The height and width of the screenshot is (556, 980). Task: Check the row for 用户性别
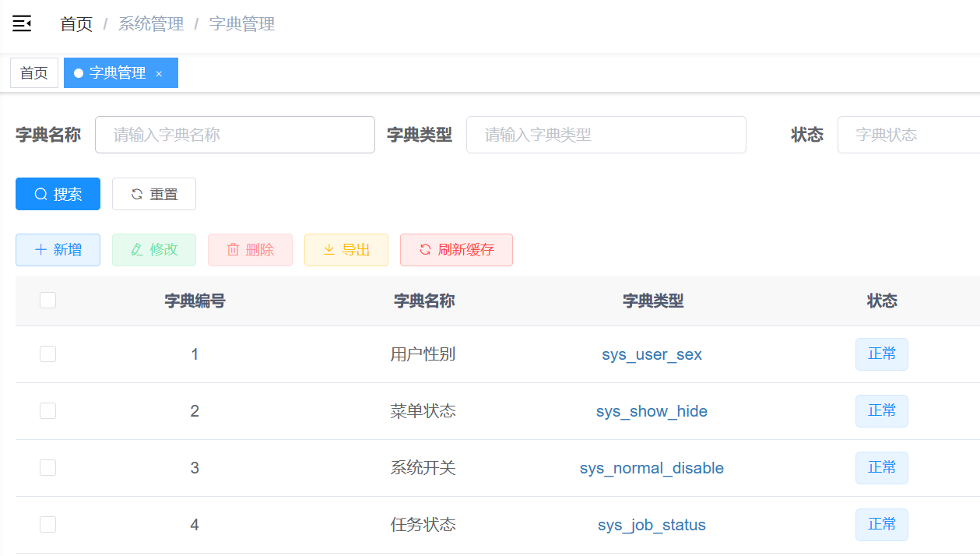tap(48, 354)
